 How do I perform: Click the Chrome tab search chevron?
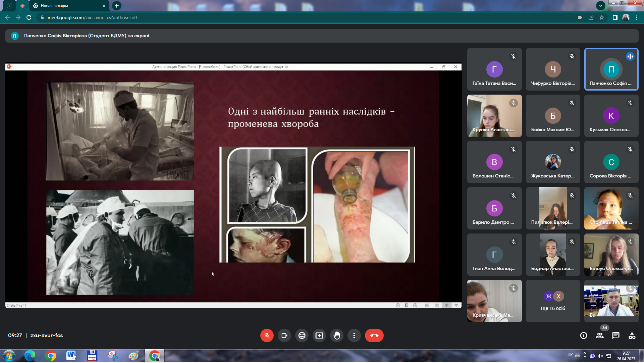(x=601, y=5)
